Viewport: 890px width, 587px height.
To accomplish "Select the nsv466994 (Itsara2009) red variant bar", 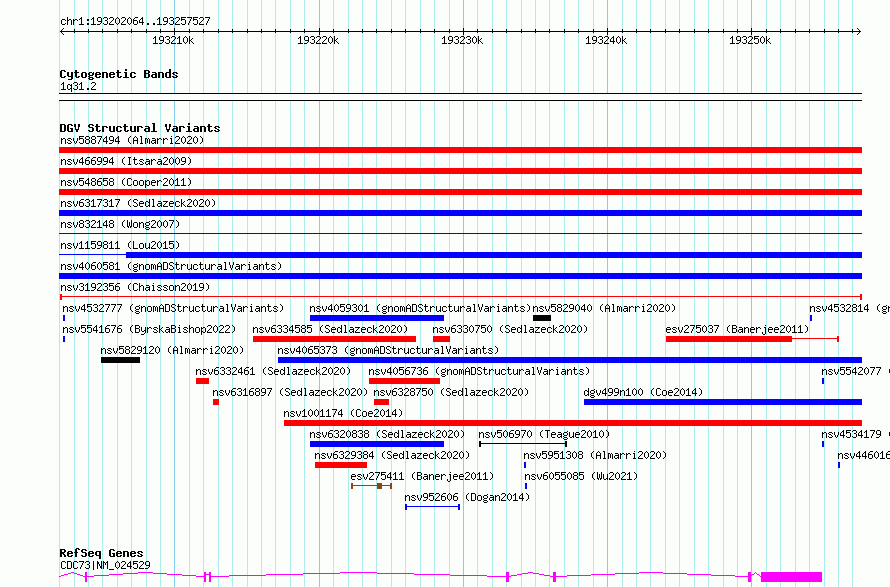I will (460, 171).
